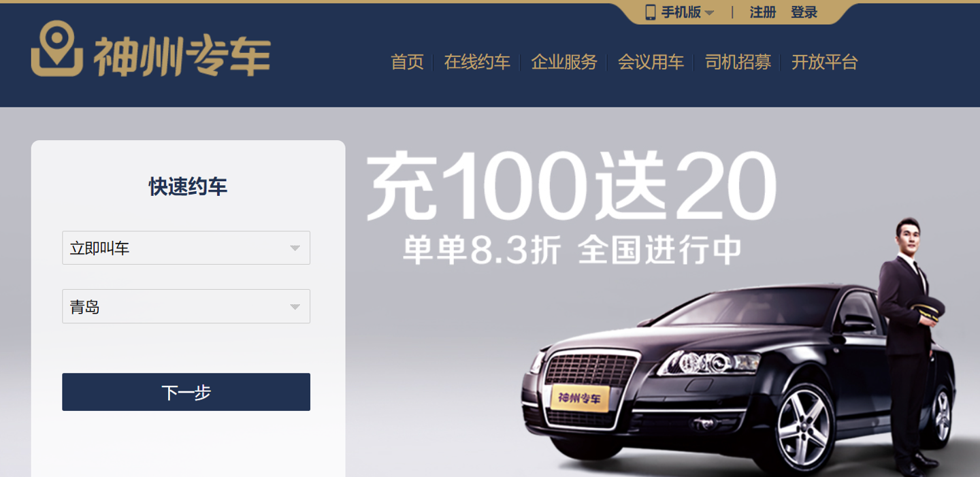Screen dimensions: 980x477
Task: Select 企业服务 in the navigation bar
Action: point(564,63)
